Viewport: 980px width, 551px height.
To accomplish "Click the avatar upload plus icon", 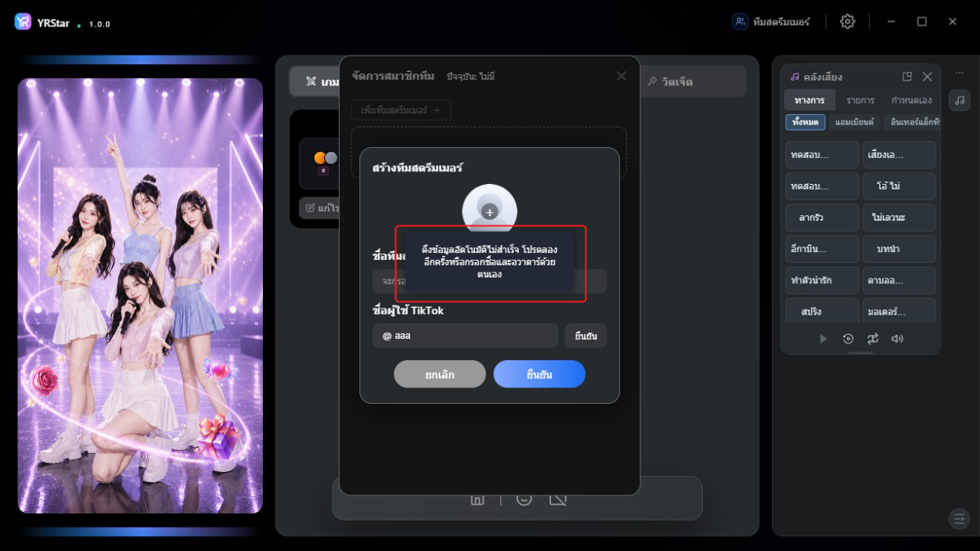I will coord(489,211).
